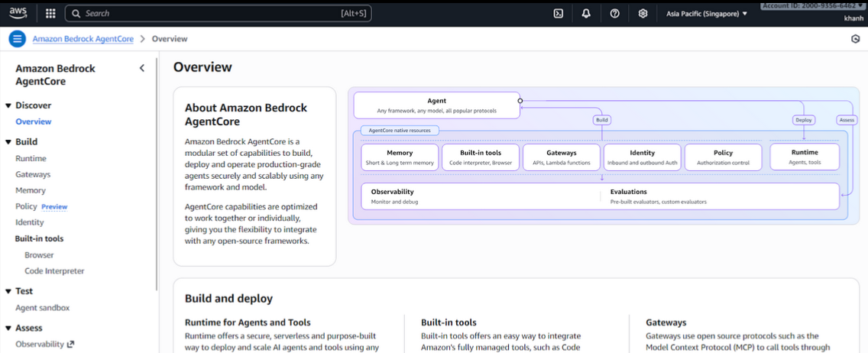Image resolution: width=868 pixels, height=353 pixels.
Task: Click in the AWS search field
Action: (x=218, y=13)
